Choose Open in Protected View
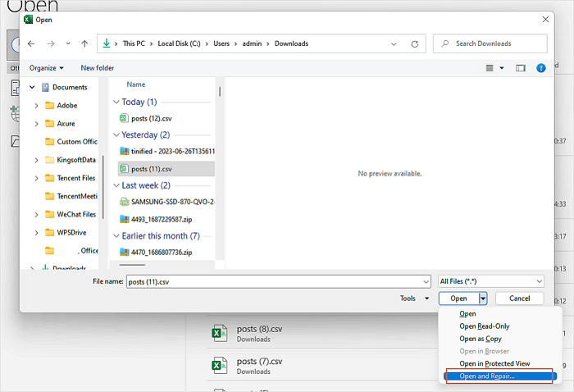Image resolution: width=574 pixels, height=392 pixels. click(494, 364)
